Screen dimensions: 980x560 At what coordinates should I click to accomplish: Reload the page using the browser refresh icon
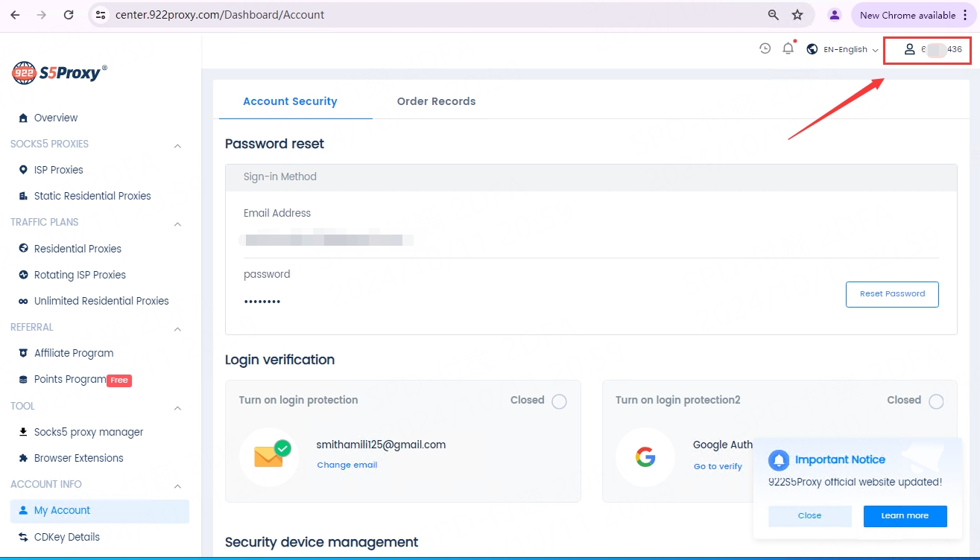pos(69,15)
